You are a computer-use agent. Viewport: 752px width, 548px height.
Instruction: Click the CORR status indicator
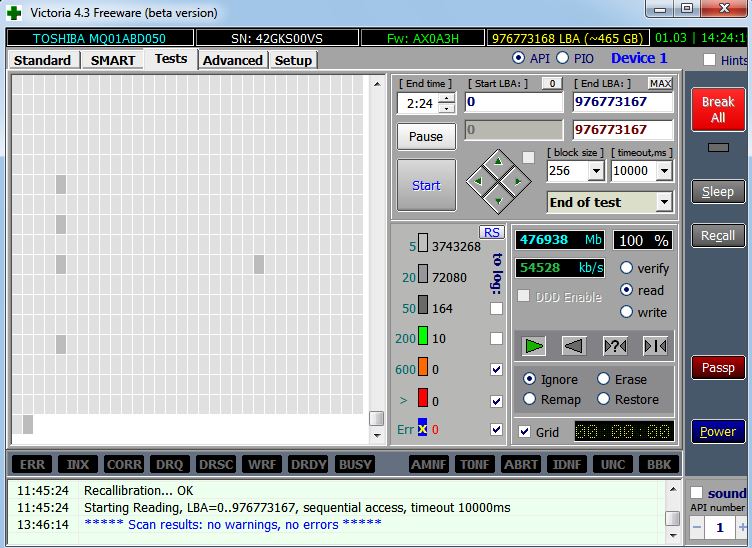pos(124,464)
